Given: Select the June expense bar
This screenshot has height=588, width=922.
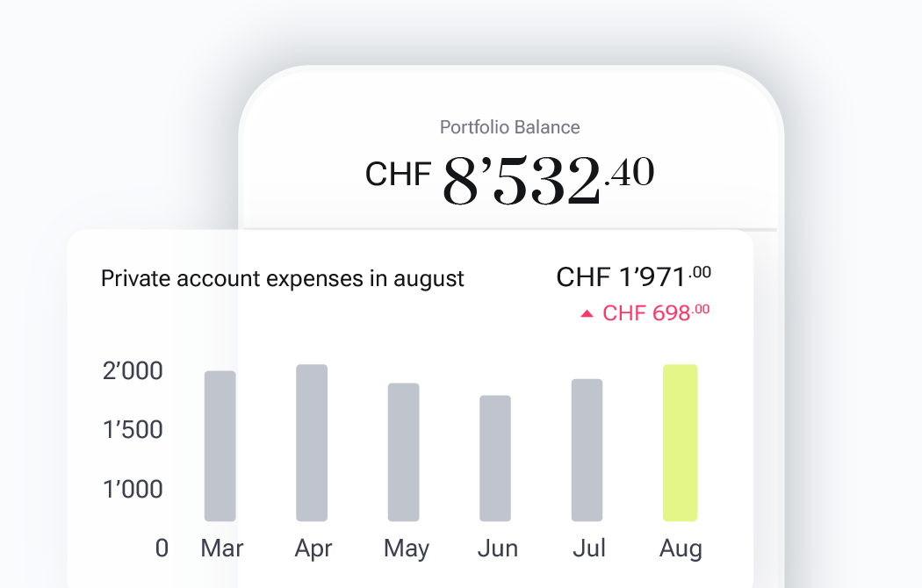Looking at the screenshot, I should point(495,458).
